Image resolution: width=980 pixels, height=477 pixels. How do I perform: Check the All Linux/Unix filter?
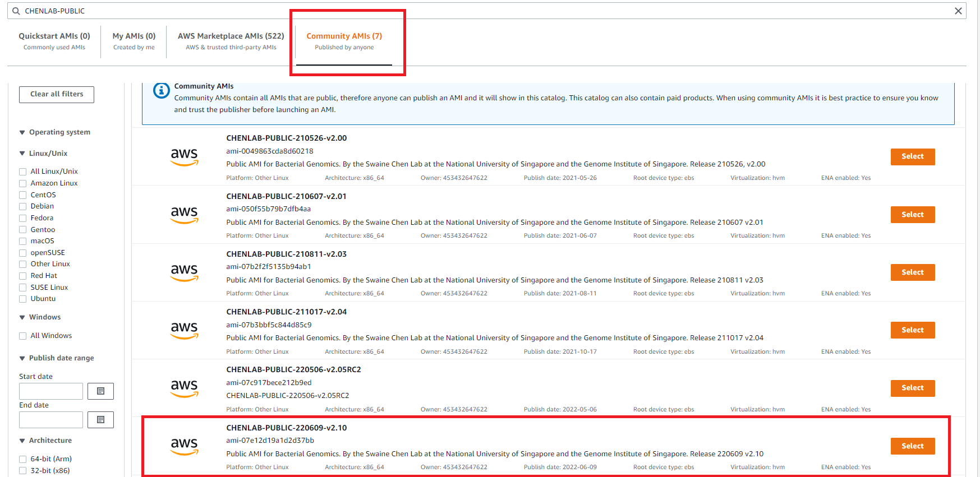(x=23, y=172)
